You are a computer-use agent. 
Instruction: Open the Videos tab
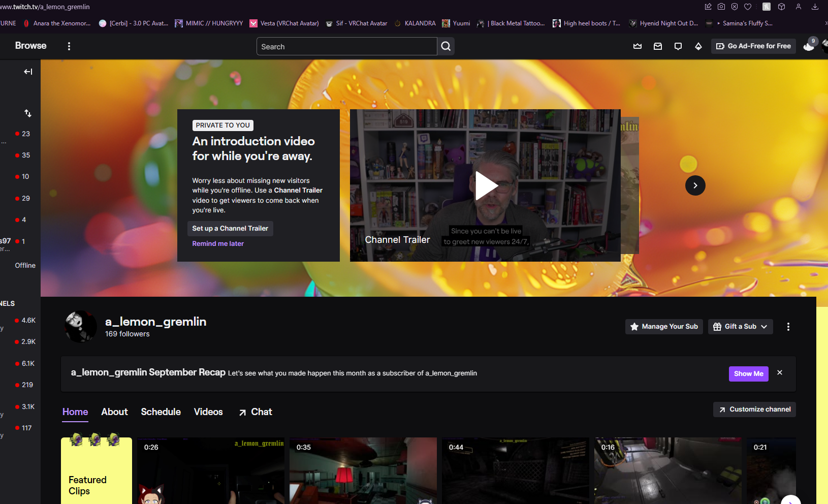[208, 412]
